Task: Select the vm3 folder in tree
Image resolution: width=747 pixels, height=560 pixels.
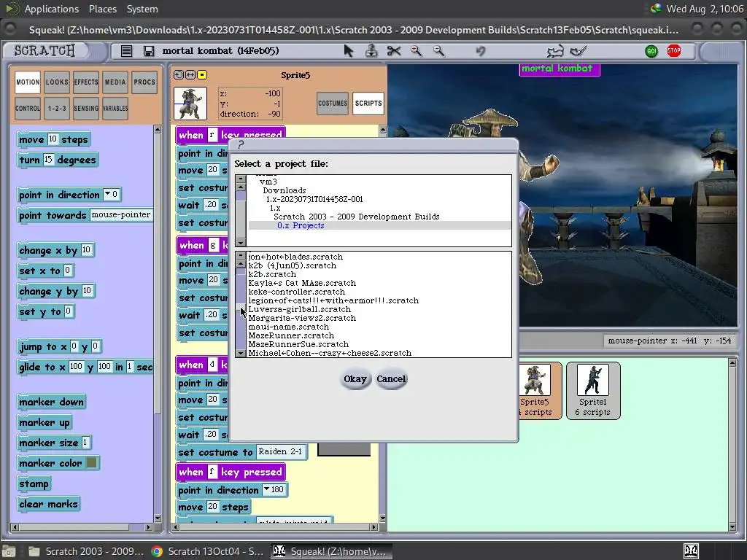Action: (268, 182)
